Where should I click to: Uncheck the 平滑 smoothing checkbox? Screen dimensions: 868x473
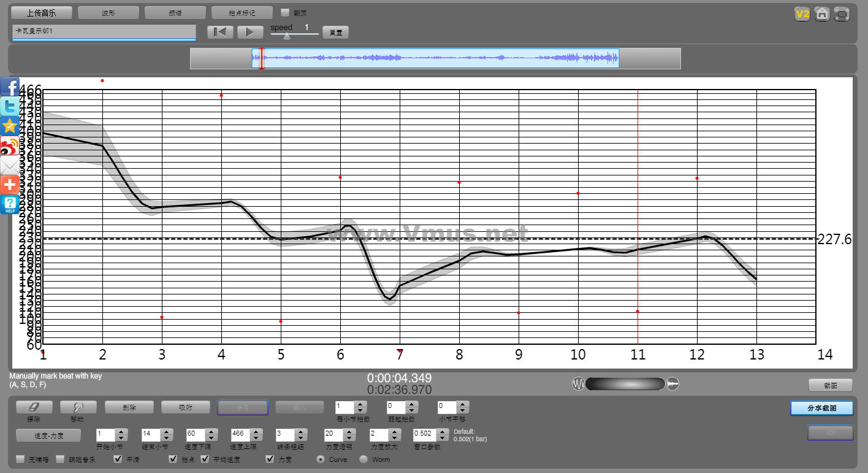(x=118, y=459)
